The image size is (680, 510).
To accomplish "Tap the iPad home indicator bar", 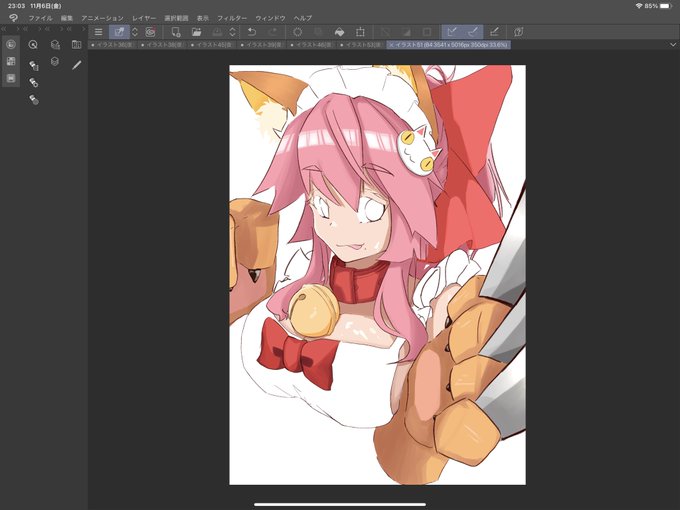I will pyautogui.click(x=340, y=504).
